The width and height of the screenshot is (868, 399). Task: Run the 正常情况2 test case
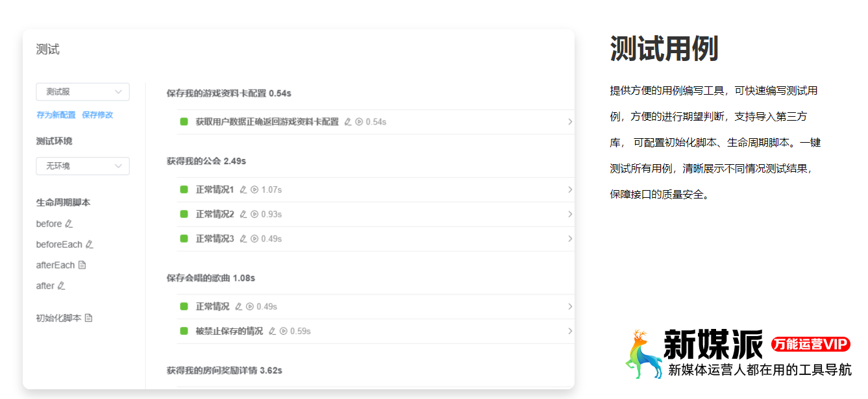click(x=254, y=214)
